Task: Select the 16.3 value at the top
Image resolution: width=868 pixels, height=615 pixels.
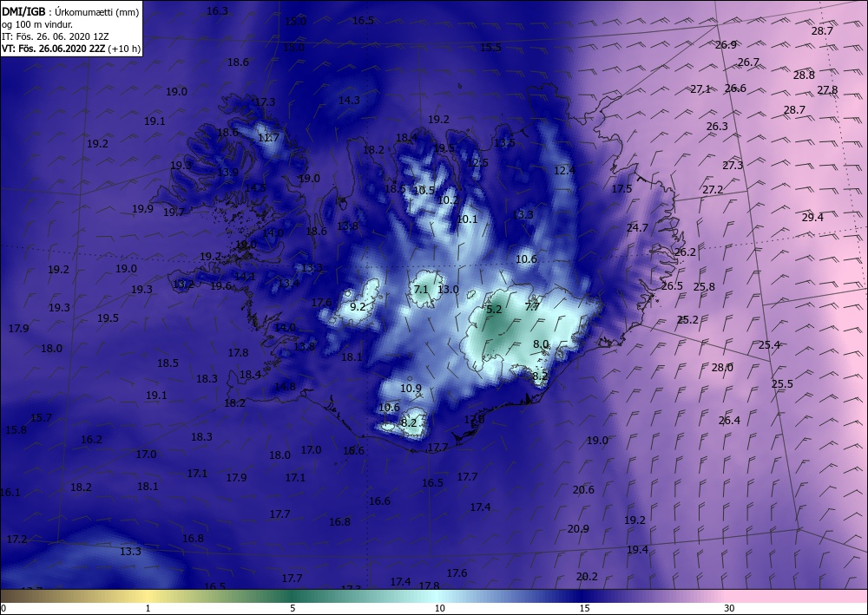Action: pos(217,10)
